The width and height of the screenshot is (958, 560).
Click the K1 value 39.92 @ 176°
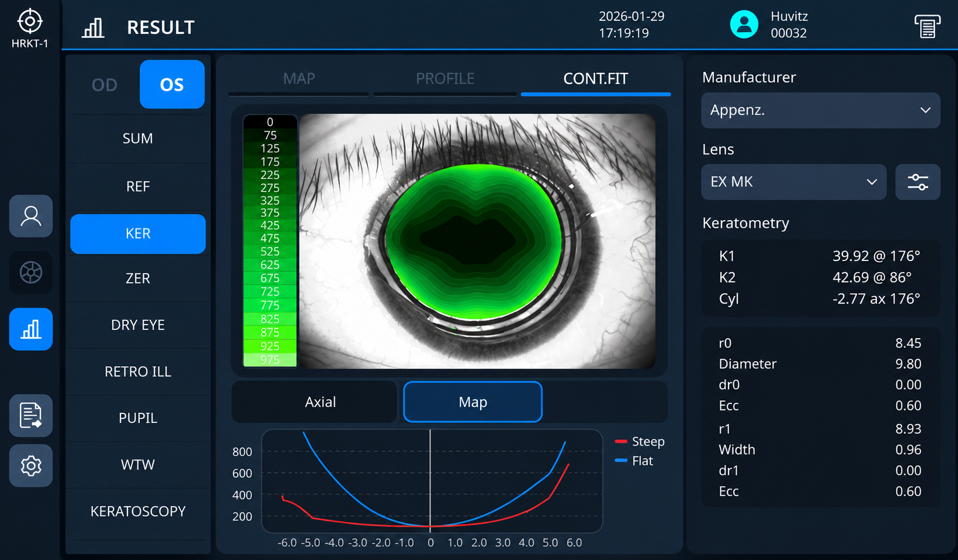(876, 256)
